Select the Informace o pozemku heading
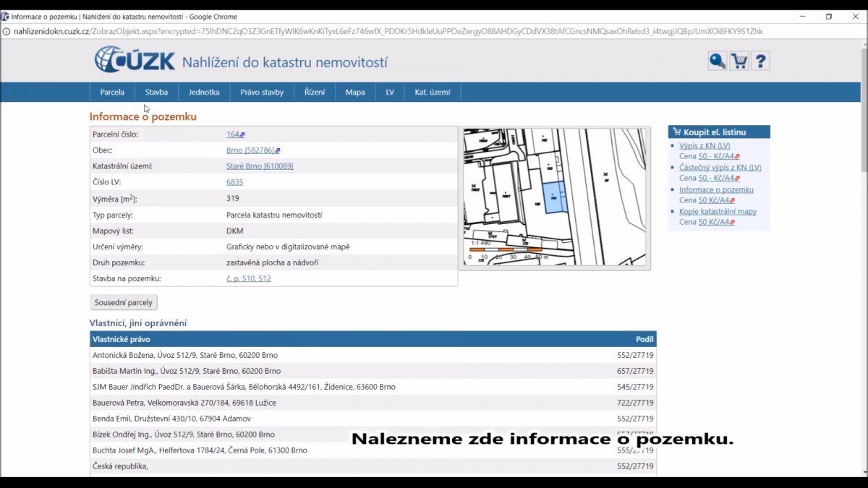 (143, 116)
